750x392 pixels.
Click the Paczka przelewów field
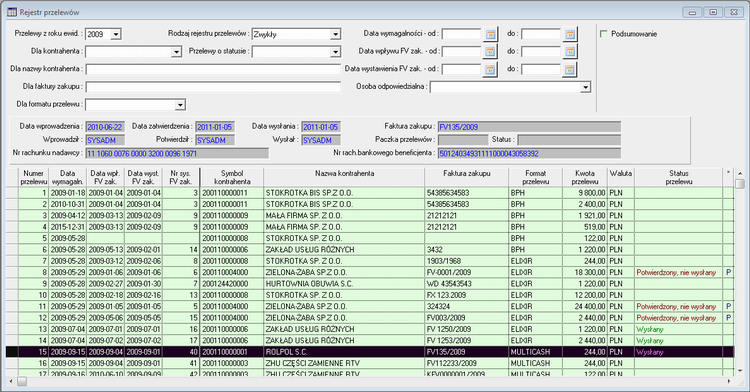point(463,140)
